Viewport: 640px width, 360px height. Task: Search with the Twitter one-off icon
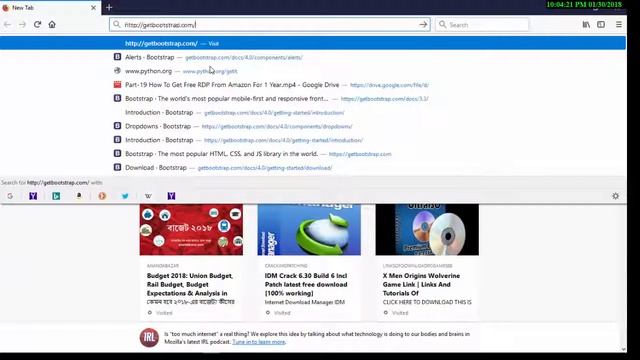125,196
